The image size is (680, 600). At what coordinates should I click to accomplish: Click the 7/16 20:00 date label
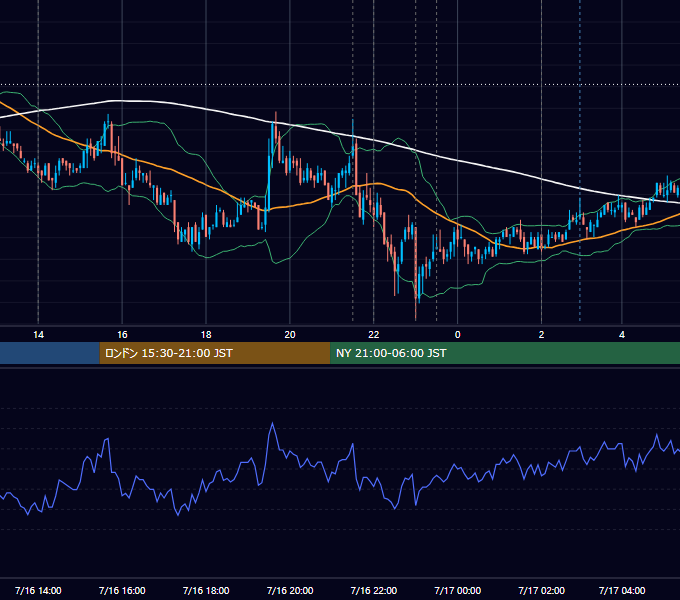pos(290,590)
